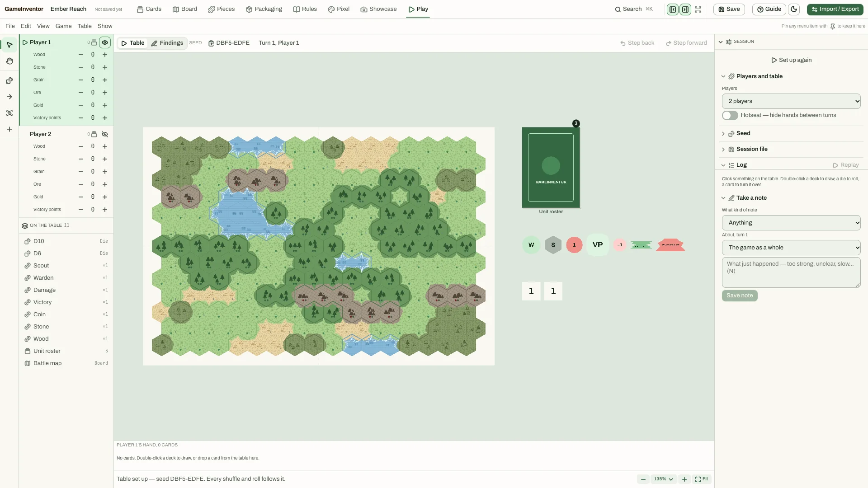This screenshot has width=868, height=488.
Task: Click the Save button
Action: pos(729,9)
